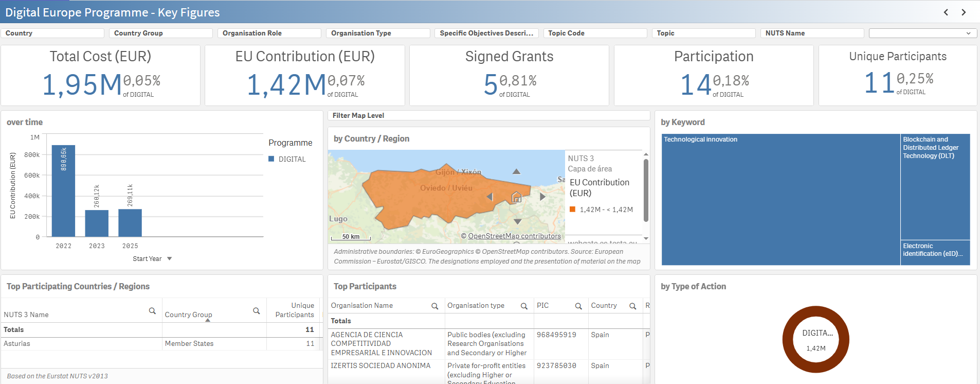The width and height of the screenshot is (980, 384).
Task: Open OpenStreetMap contributors link
Action: click(x=514, y=236)
